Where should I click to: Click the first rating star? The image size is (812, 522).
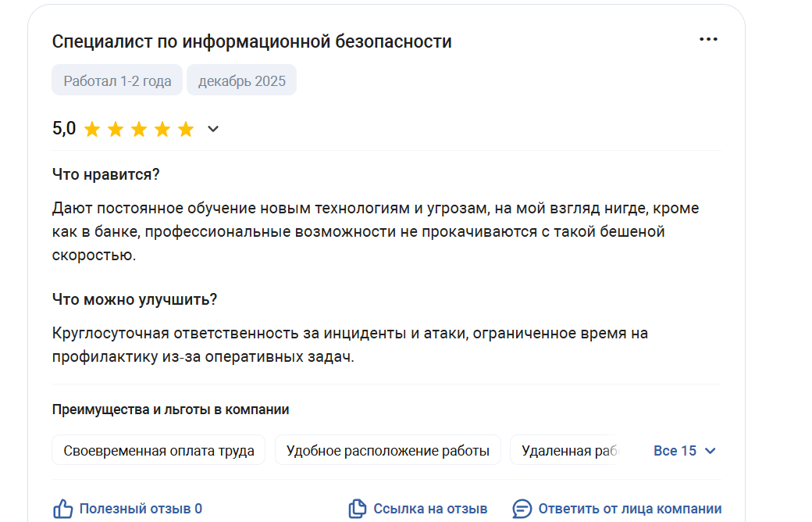(92, 130)
